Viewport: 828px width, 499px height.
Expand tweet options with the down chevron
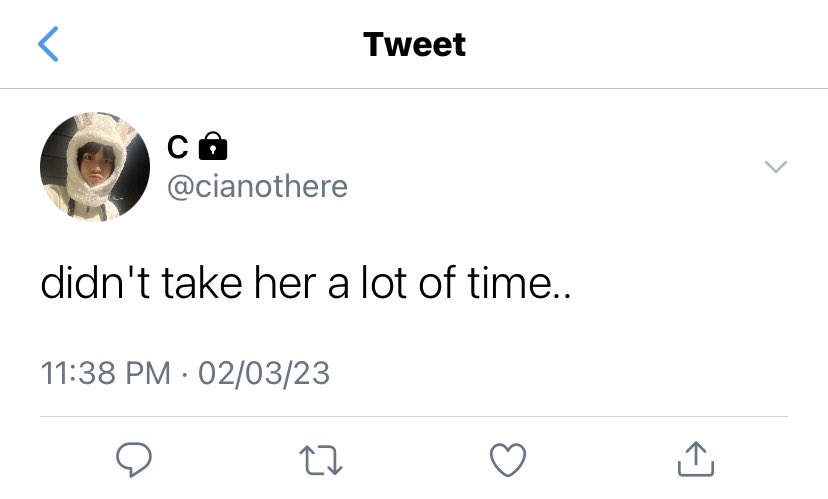(776, 166)
